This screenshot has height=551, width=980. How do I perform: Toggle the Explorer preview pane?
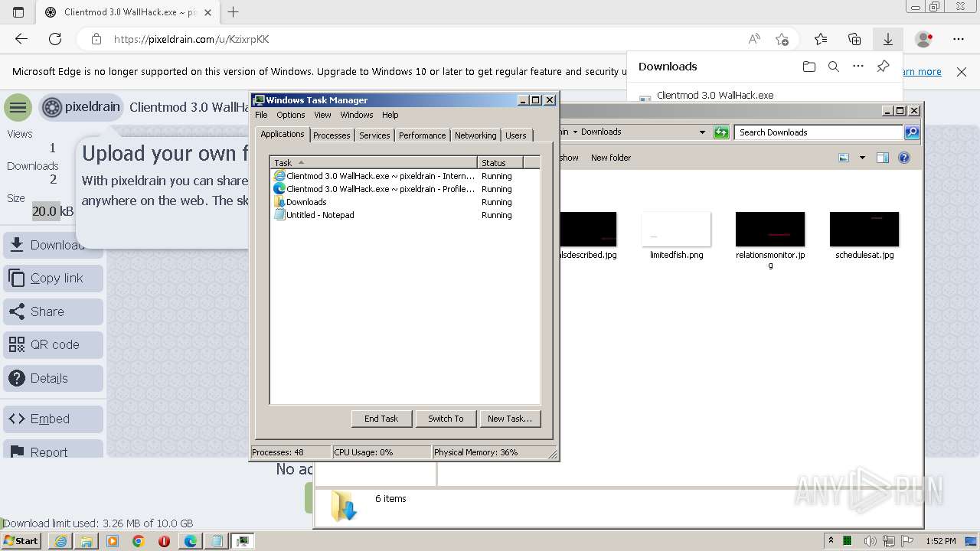[882, 158]
